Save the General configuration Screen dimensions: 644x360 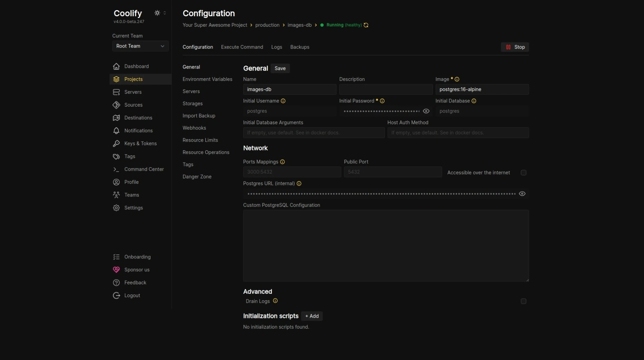pyautogui.click(x=280, y=68)
